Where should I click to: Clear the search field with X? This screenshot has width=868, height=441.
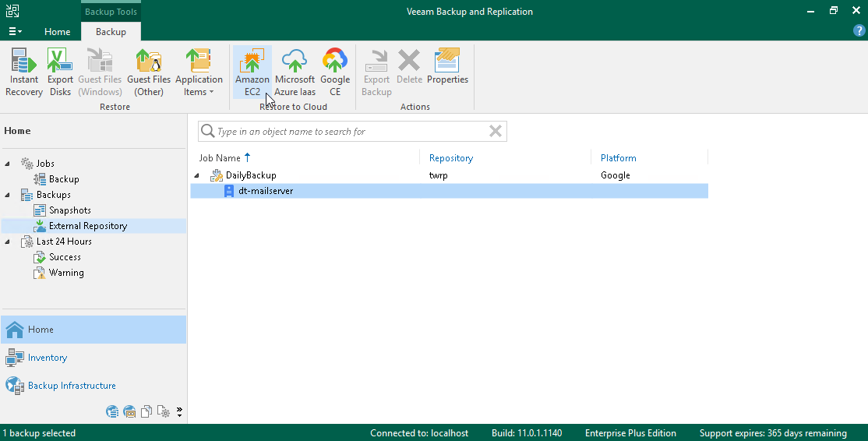(x=496, y=131)
